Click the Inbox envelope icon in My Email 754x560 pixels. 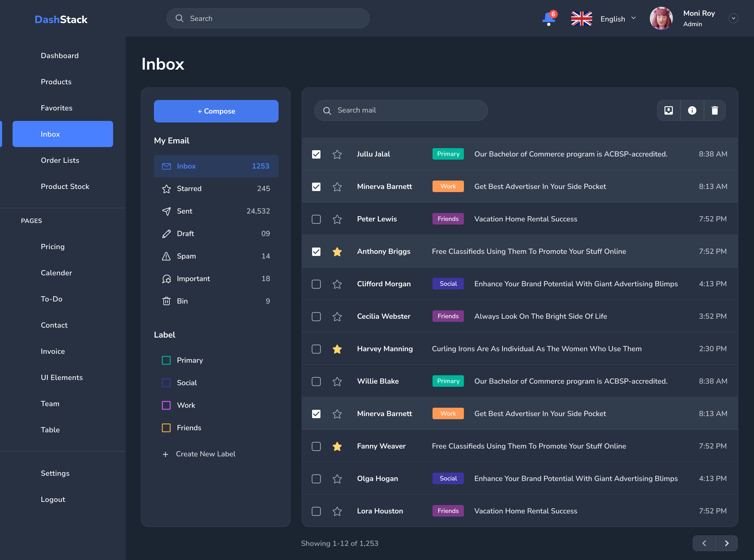click(x=166, y=166)
